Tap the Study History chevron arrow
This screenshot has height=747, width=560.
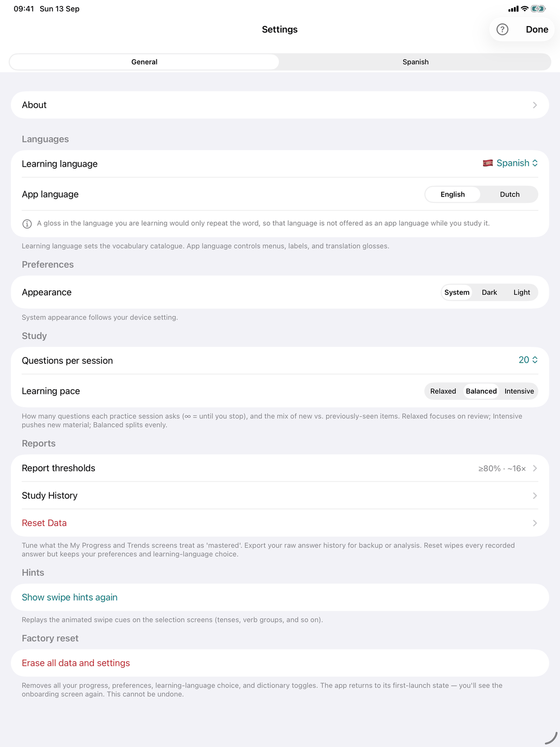(534, 496)
